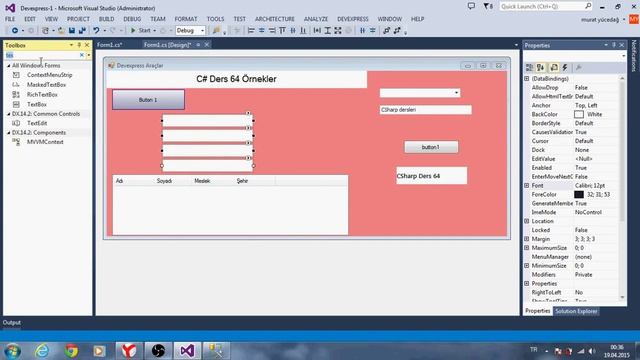
Task: Click the Align Centers layout icon
Action: point(261,31)
